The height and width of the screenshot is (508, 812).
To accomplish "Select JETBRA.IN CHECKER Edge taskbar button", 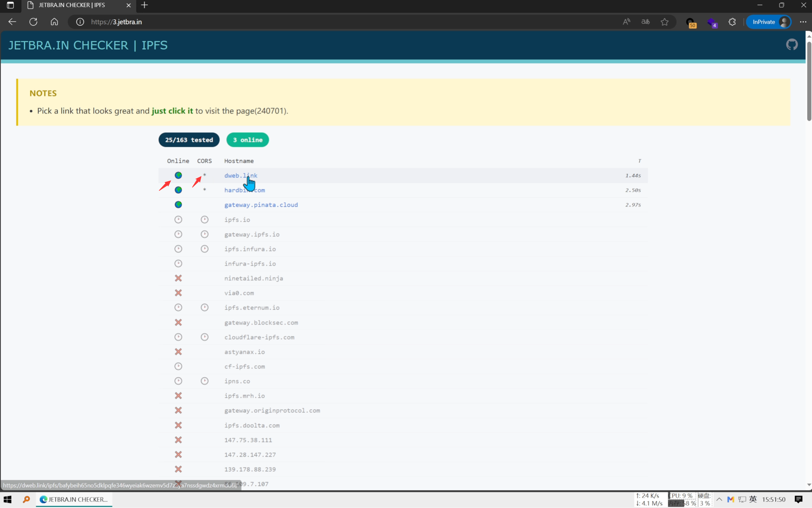I will coord(74,499).
